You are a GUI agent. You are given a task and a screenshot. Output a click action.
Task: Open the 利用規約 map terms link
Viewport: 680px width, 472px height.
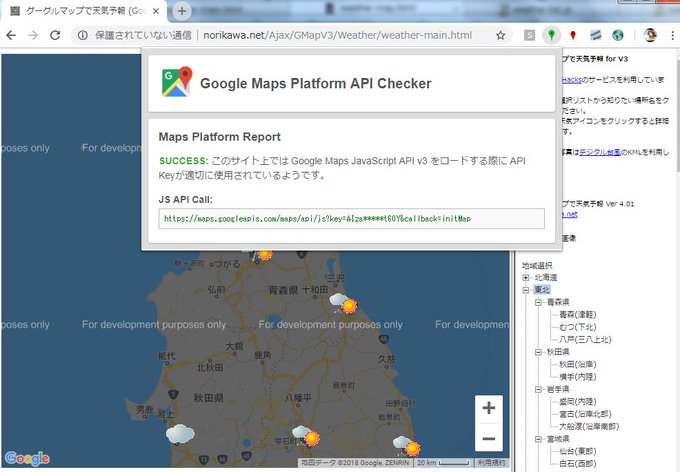(491, 463)
